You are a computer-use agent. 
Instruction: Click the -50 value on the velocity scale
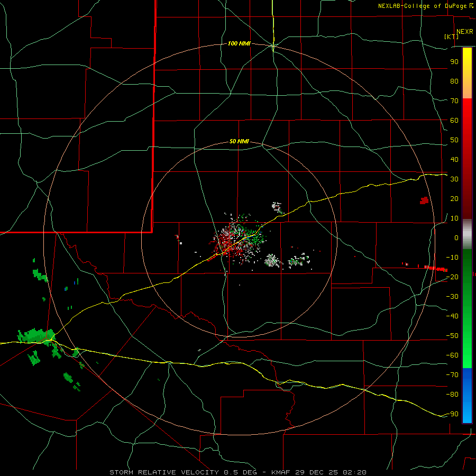(x=452, y=336)
